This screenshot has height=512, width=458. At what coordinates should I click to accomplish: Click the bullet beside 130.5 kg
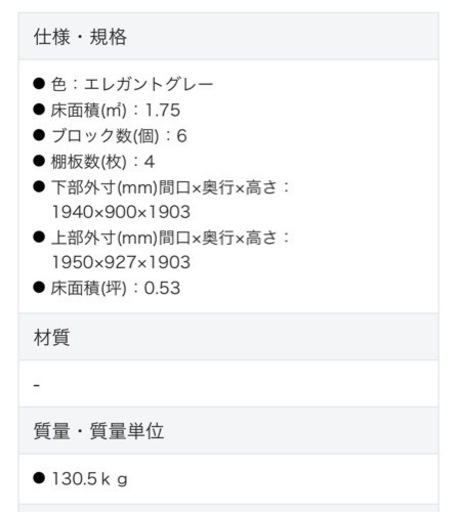coord(39,478)
